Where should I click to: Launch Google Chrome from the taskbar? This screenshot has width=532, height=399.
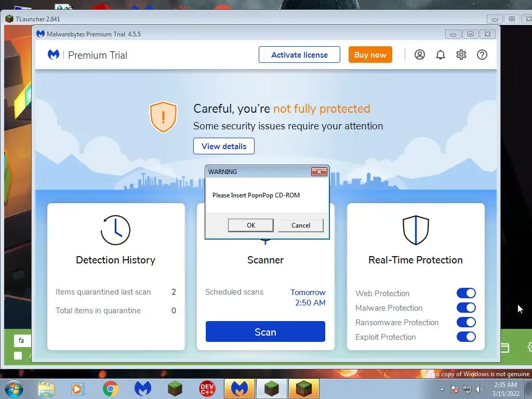(x=110, y=389)
